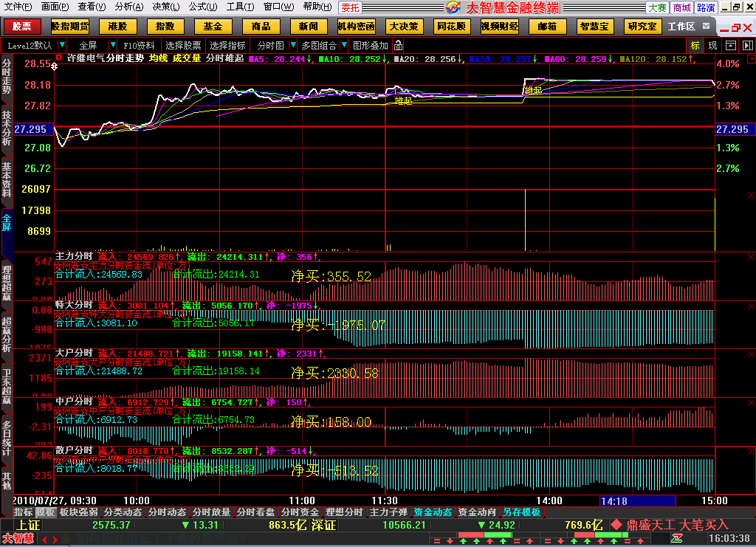Expand the Level2默认 dropdown arrow
The image size is (756, 547).
pos(62,45)
